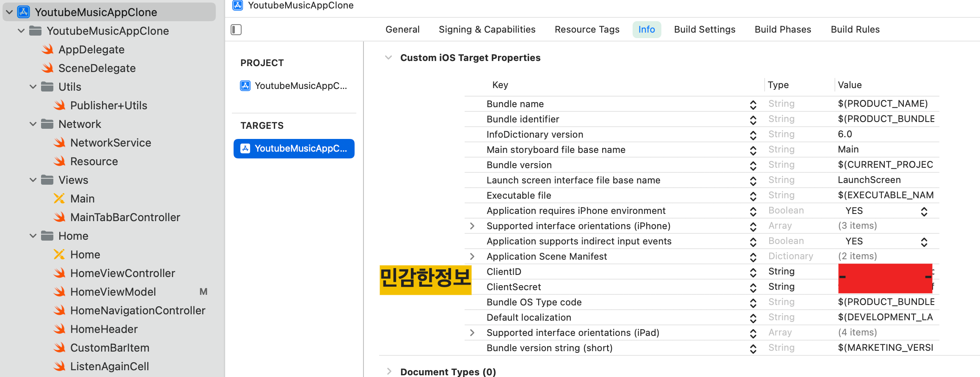Click key stepper for ClientSecret row
980x377 pixels.
[753, 288]
